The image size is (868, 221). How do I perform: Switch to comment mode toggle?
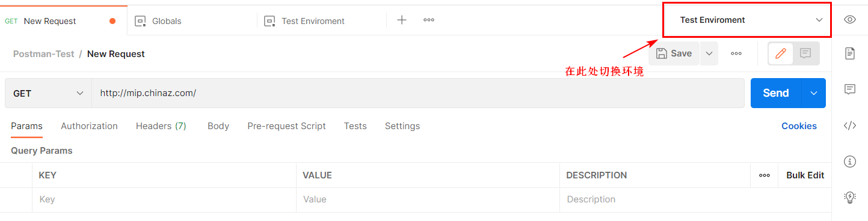[x=805, y=53]
